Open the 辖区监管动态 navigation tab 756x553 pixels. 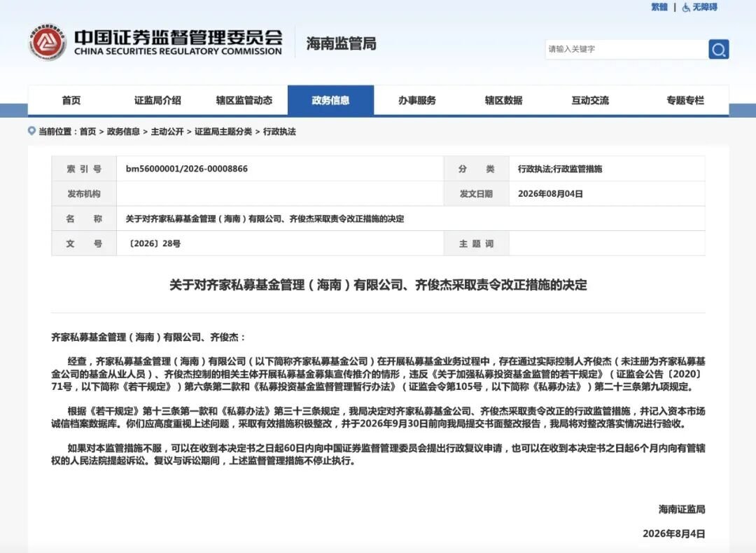(244, 100)
